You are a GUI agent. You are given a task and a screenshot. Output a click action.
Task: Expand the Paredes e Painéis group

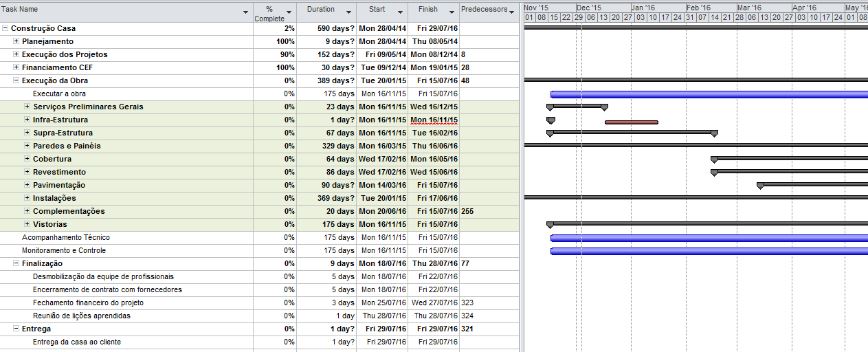[x=27, y=146]
